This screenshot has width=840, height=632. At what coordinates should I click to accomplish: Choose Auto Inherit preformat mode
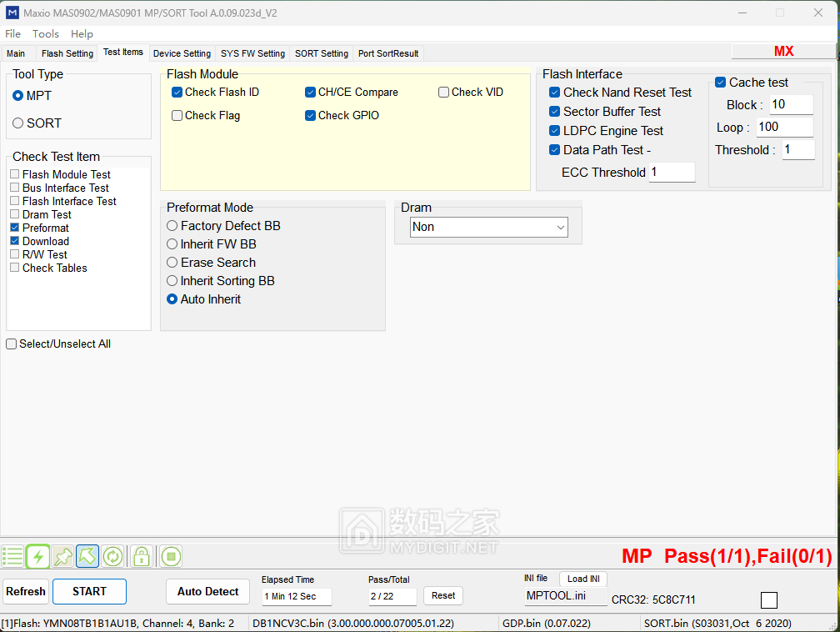pyautogui.click(x=172, y=299)
